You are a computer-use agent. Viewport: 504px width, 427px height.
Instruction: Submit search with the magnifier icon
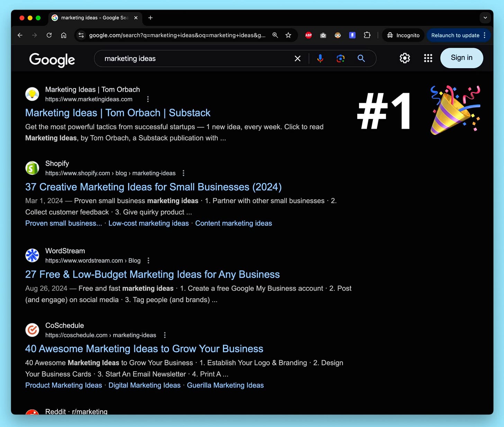[361, 58]
